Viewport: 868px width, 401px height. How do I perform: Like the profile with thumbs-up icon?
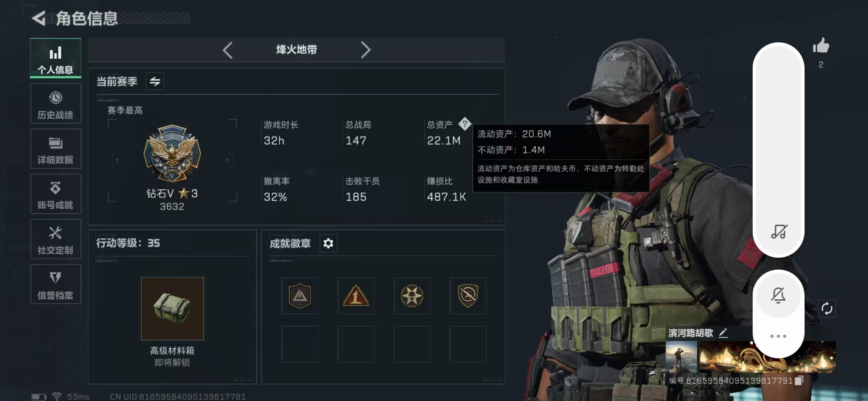pyautogui.click(x=821, y=46)
